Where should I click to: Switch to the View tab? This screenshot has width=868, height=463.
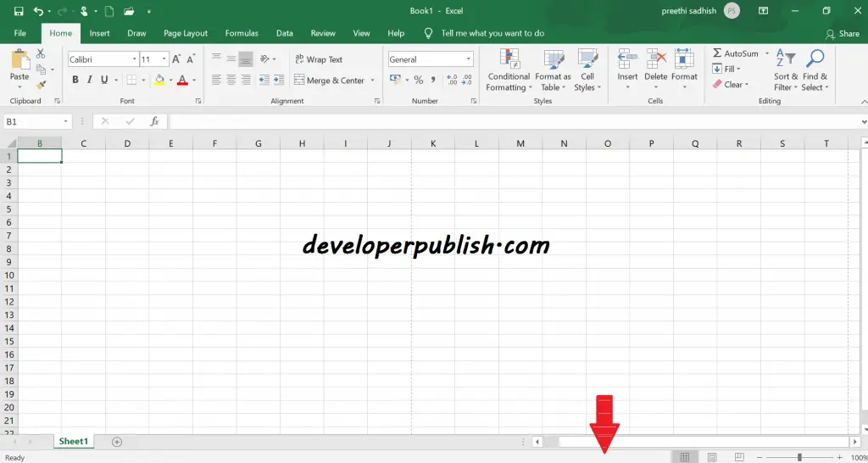(x=361, y=33)
